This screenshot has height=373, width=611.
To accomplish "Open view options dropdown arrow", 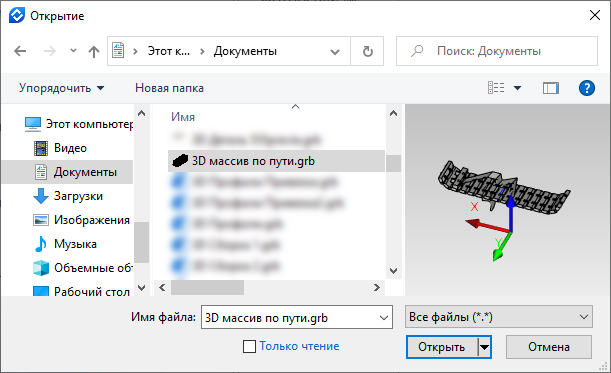I will [x=517, y=88].
